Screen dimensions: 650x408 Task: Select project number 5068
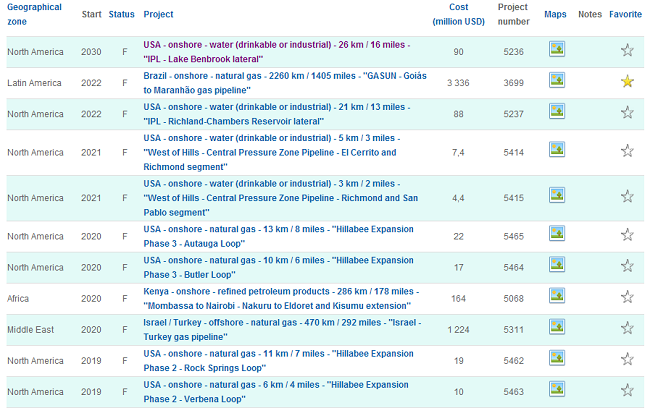513,299
